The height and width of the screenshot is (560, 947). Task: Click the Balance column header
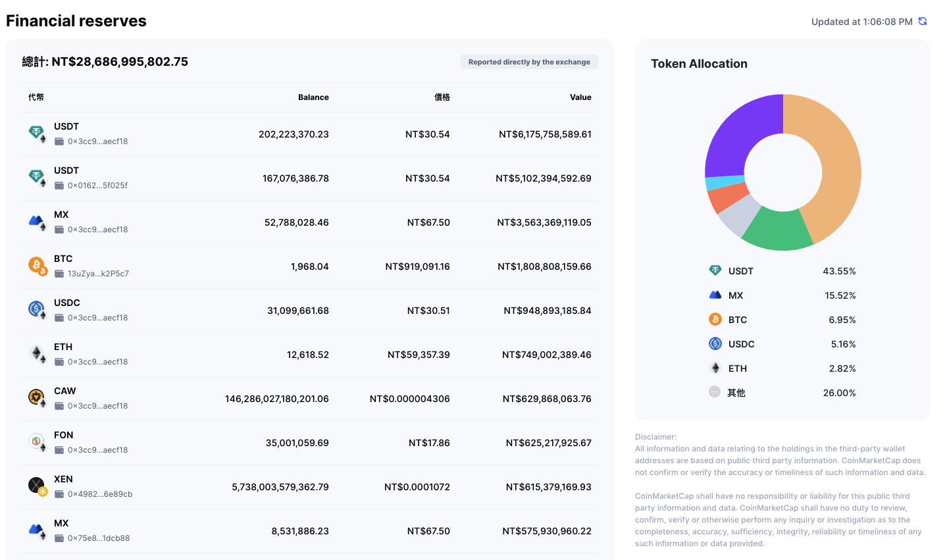pos(313,97)
